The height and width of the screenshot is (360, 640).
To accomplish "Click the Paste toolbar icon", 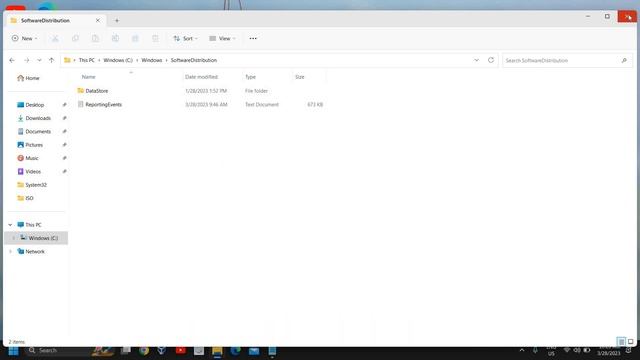I will 95,38.
